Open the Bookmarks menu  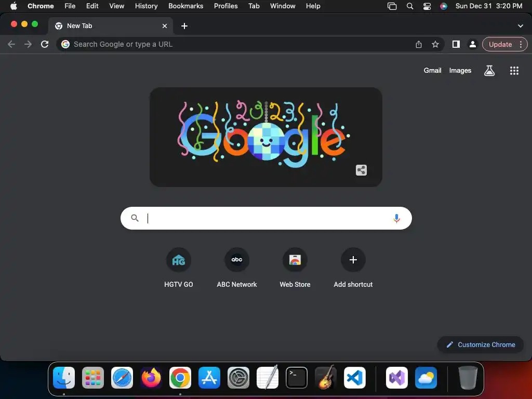pyautogui.click(x=186, y=6)
